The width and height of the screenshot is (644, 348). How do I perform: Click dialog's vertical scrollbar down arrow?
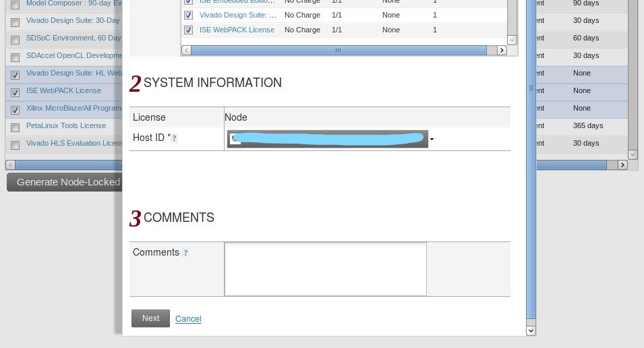pyautogui.click(x=531, y=330)
